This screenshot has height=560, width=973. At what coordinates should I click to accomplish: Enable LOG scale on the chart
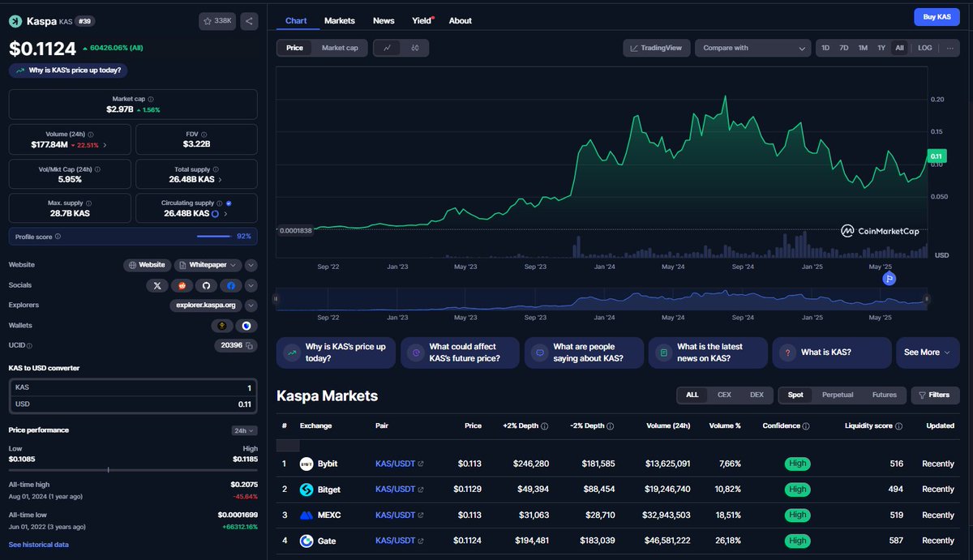click(924, 48)
